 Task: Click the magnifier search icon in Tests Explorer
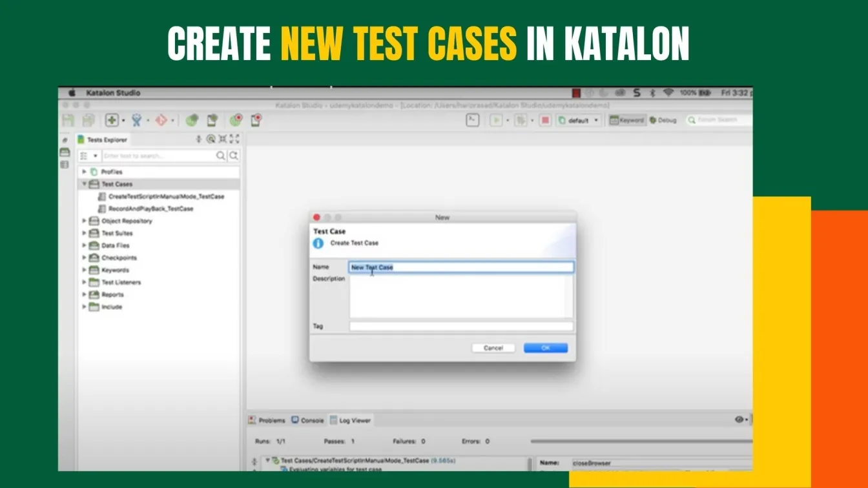click(221, 156)
